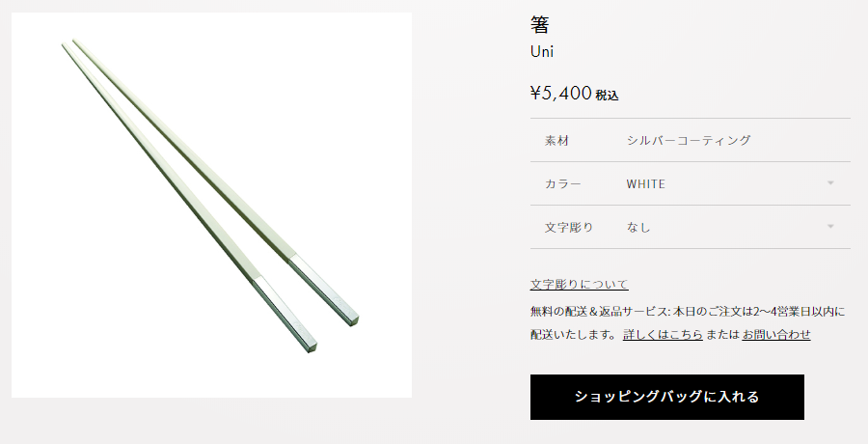
Task: Click the カラー dropdown arrow icon
Action: pyautogui.click(x=830, y=183)
